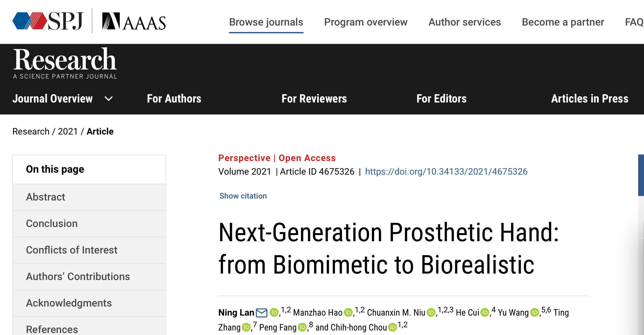This screenshot has height=335, width=644.
Task: Click Manzhao Hao's ORCID icon
Action: pos(348,312)
